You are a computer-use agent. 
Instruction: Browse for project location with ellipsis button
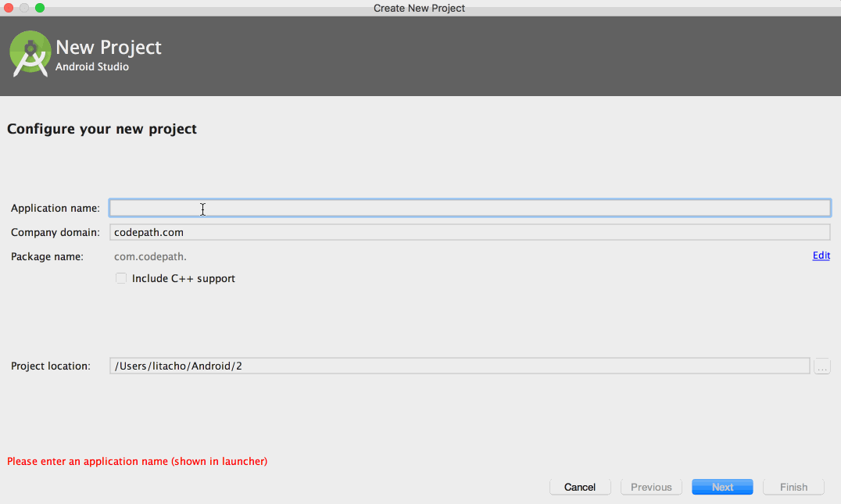click(x=822, y=366)
